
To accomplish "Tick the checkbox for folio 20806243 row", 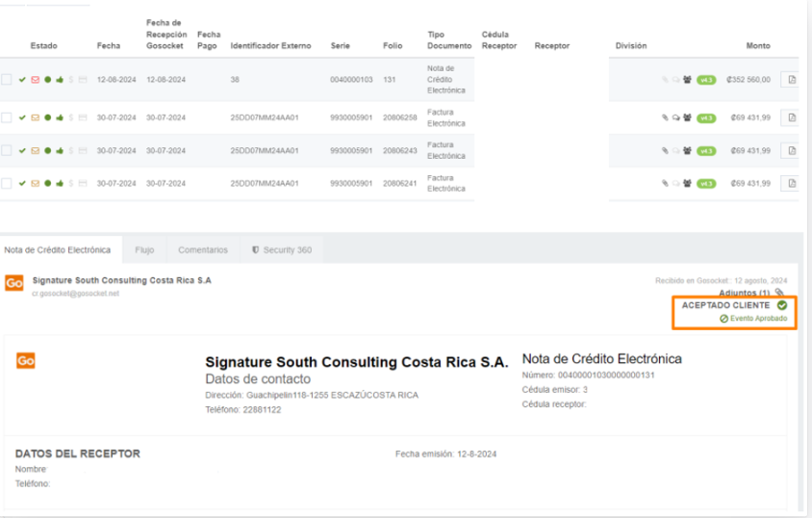I will [6, 150].
